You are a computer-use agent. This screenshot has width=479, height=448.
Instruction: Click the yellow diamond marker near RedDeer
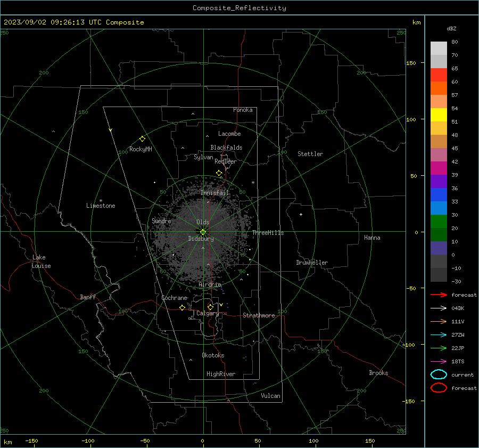[219, 173]
